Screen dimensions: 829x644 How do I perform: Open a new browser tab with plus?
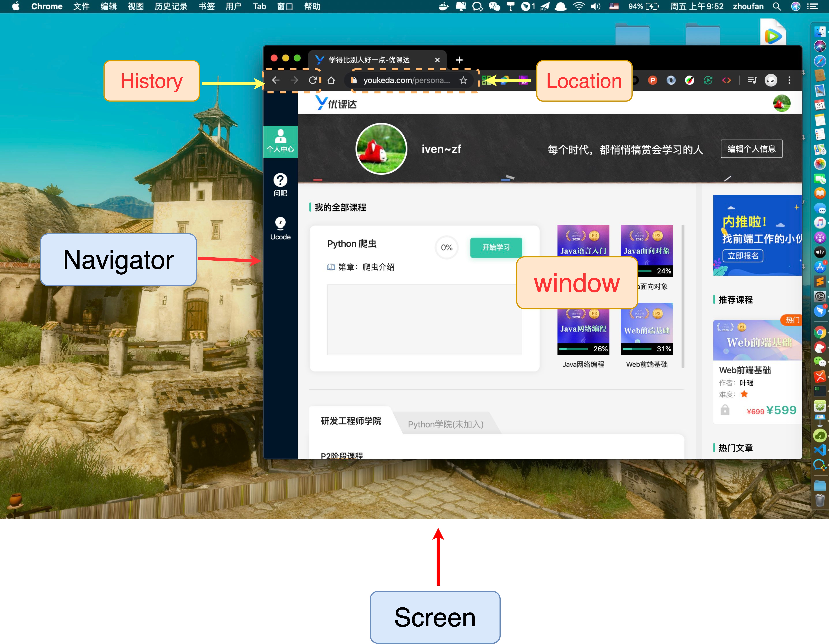(x=459, y=60)
